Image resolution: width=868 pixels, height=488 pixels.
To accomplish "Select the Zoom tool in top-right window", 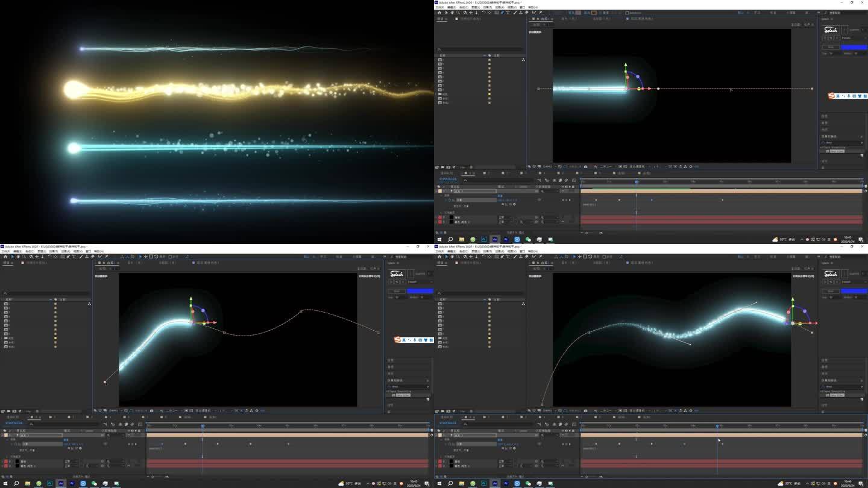I will [458, 13].
